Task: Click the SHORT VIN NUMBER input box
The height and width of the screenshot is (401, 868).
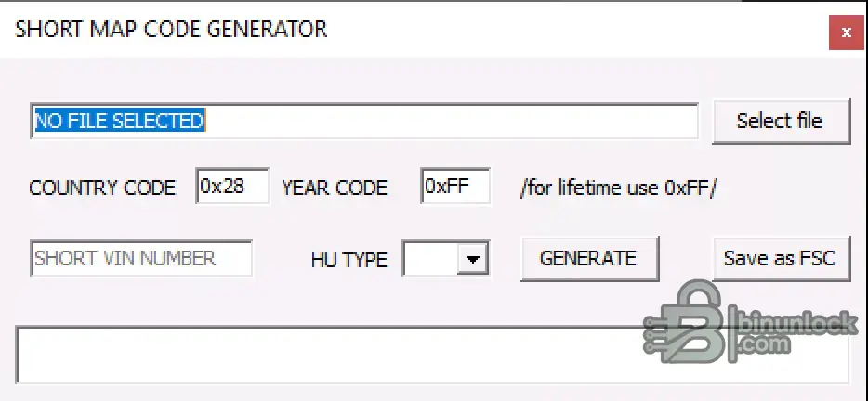Action: pyautogui.click(x=141, y=258)
